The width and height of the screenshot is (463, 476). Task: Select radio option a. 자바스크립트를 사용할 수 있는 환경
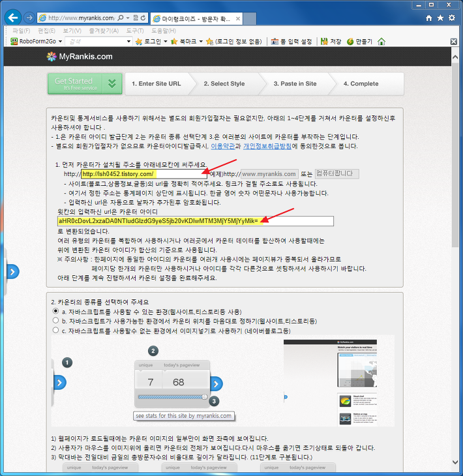(x=55, y=311)
